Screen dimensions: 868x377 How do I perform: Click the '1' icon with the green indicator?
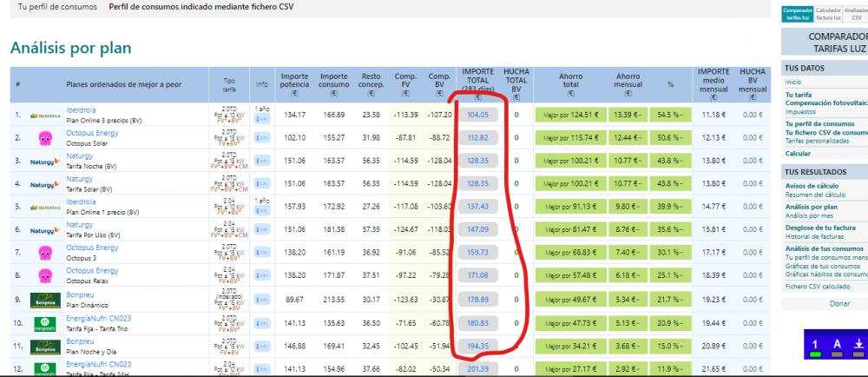(x=815, y=344)
